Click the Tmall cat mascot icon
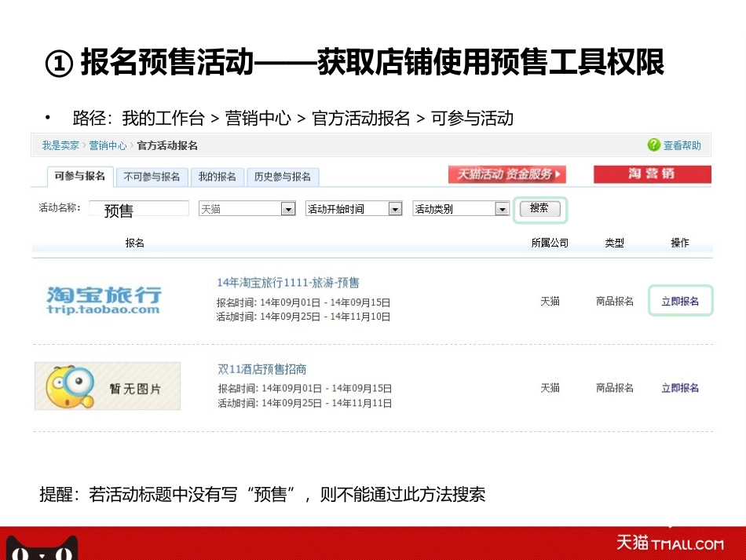The height and width of the screenshot is (560, 746). [x=42, y=547]
